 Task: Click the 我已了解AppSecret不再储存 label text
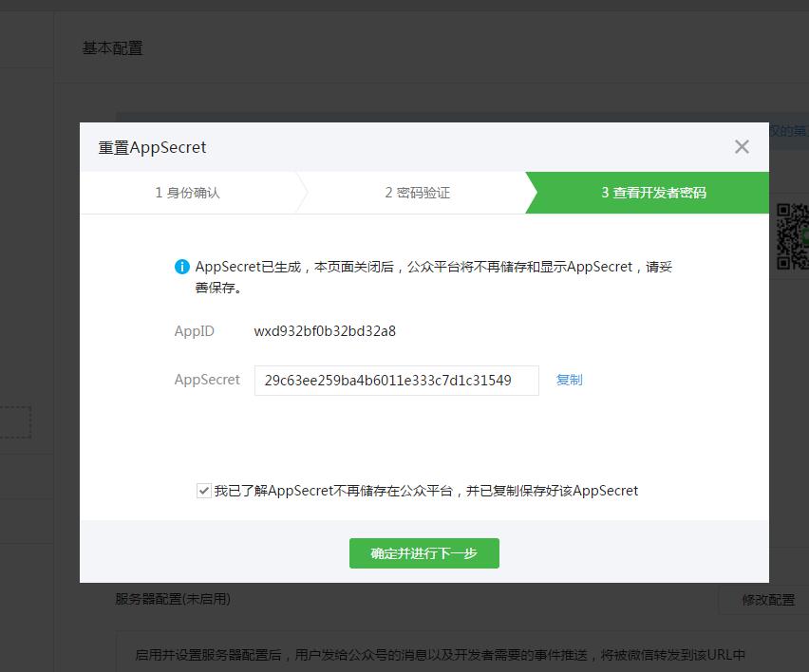425,491
